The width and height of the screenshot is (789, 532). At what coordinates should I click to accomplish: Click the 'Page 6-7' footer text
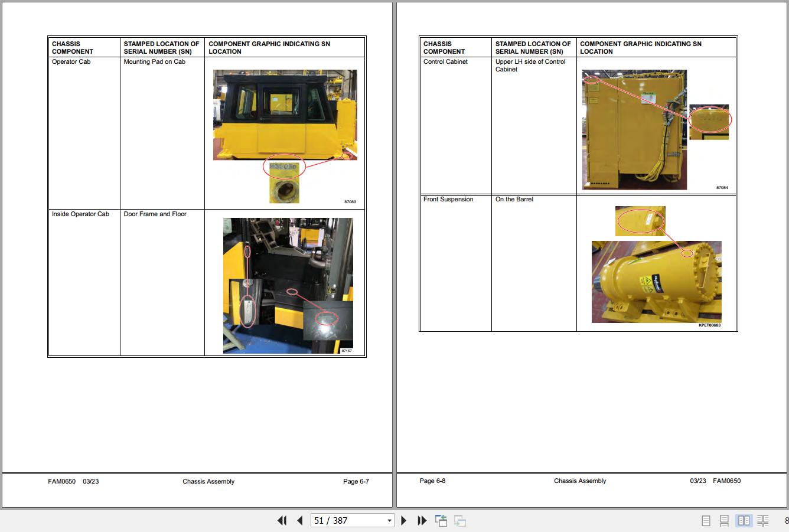[356, 481]
